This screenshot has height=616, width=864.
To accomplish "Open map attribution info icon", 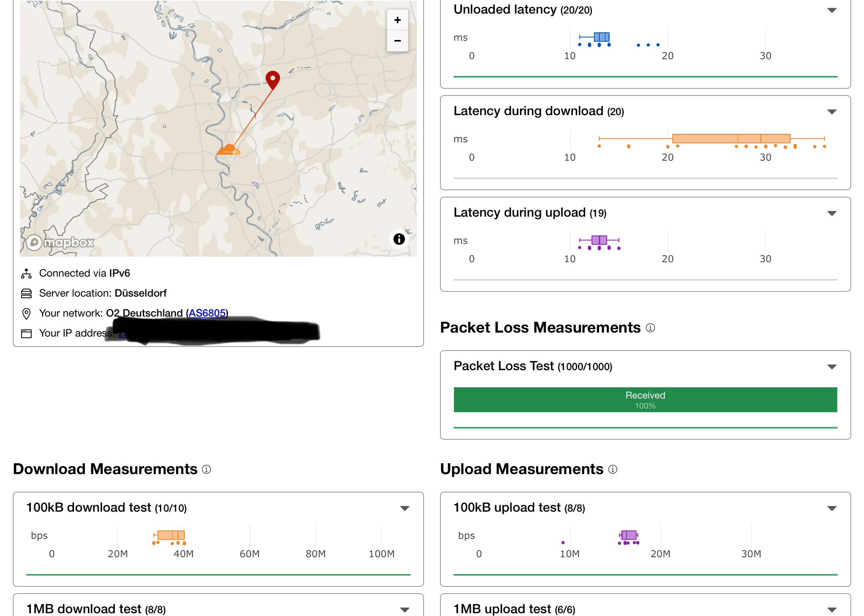I will click(399, 239).
